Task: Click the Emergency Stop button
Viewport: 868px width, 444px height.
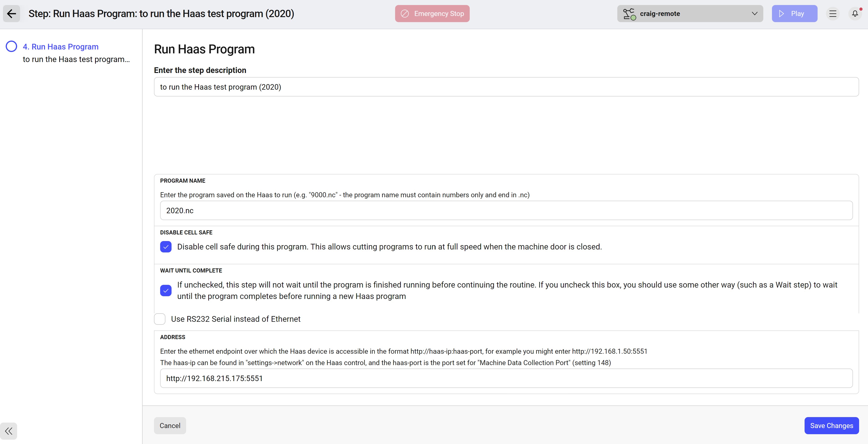Action: tap(432, 13)
